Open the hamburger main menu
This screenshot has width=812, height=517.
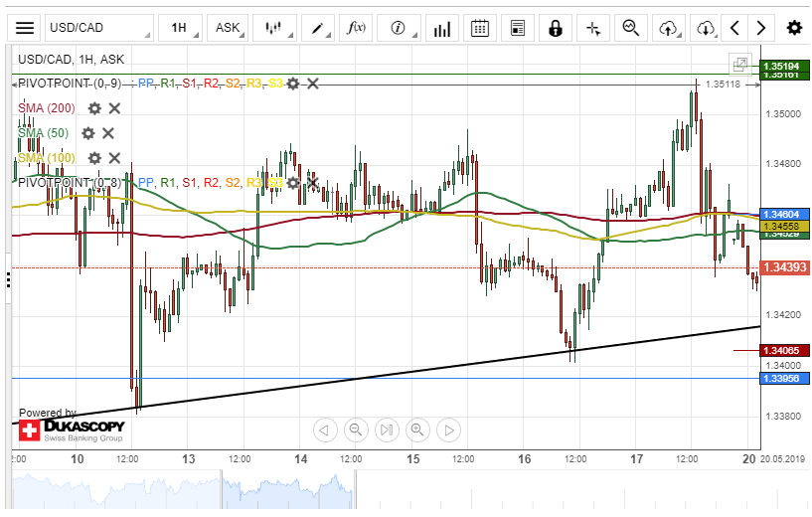point(25,28)
